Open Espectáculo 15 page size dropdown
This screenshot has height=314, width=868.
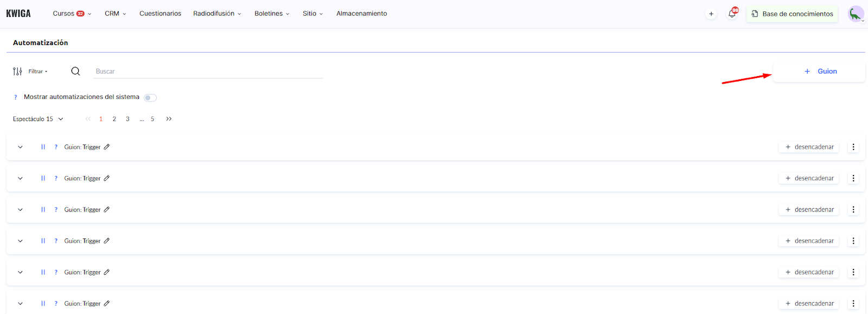[38, 119]
